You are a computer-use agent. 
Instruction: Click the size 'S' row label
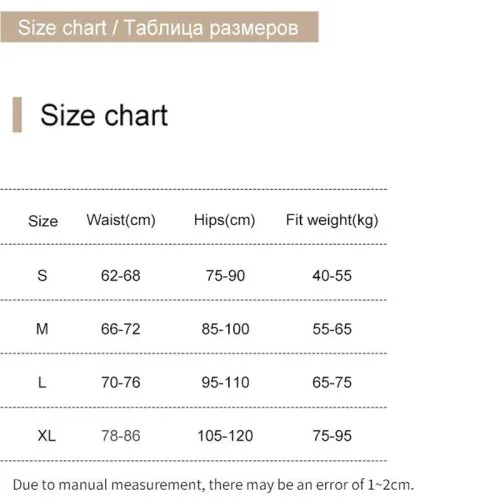(42, 276)
